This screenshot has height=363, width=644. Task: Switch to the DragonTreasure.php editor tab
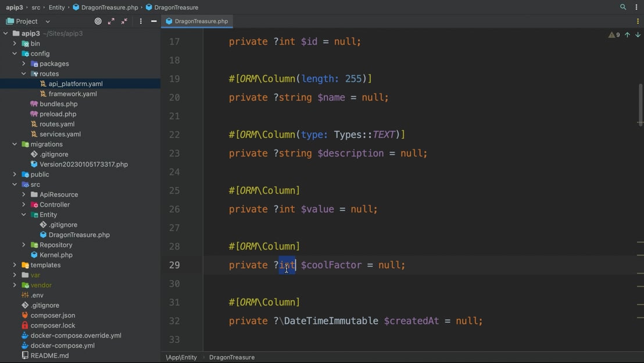click(x=198, y=21)
